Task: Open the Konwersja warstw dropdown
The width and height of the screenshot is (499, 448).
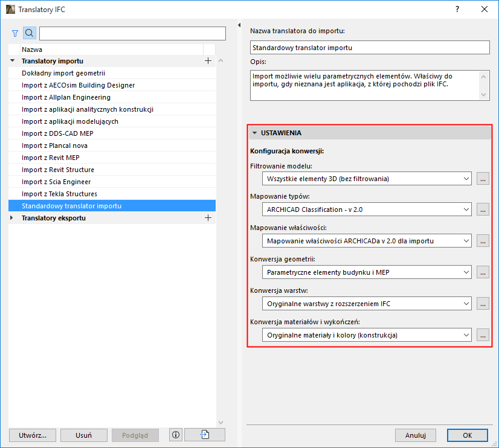Action: (367, 304)
